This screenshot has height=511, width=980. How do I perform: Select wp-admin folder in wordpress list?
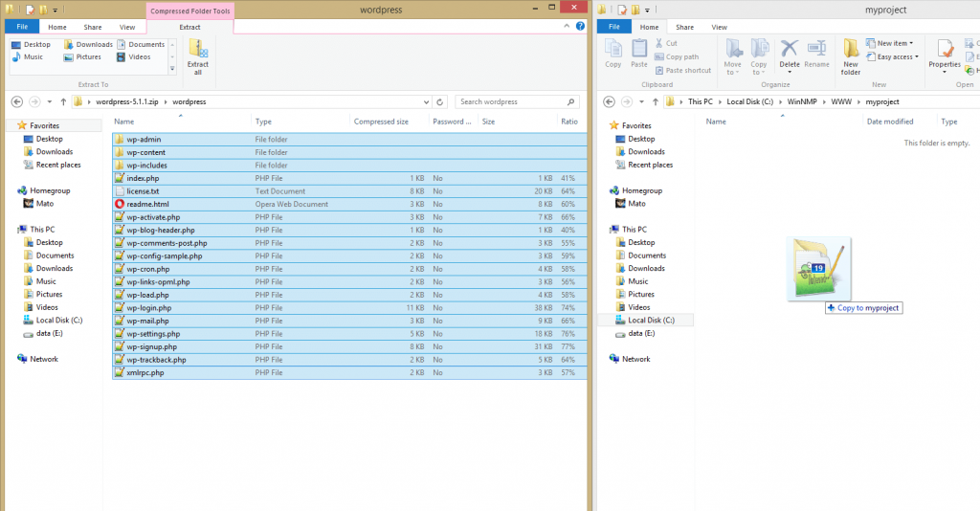[349, 140]
